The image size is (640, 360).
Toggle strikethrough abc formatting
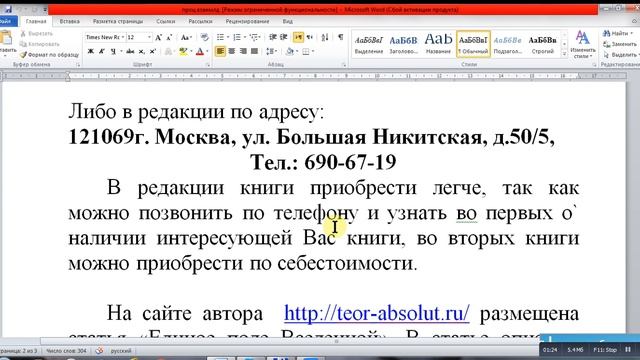coord(130,51)
